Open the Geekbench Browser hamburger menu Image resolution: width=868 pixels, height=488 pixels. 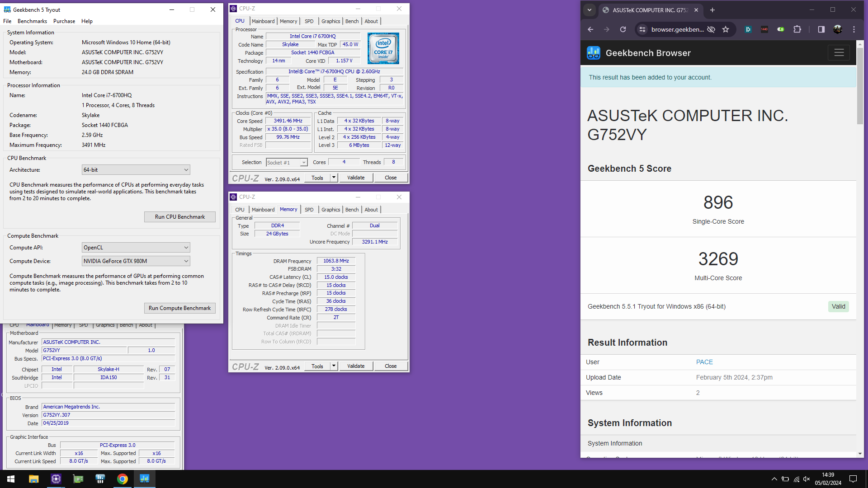[x=839, y=53]
